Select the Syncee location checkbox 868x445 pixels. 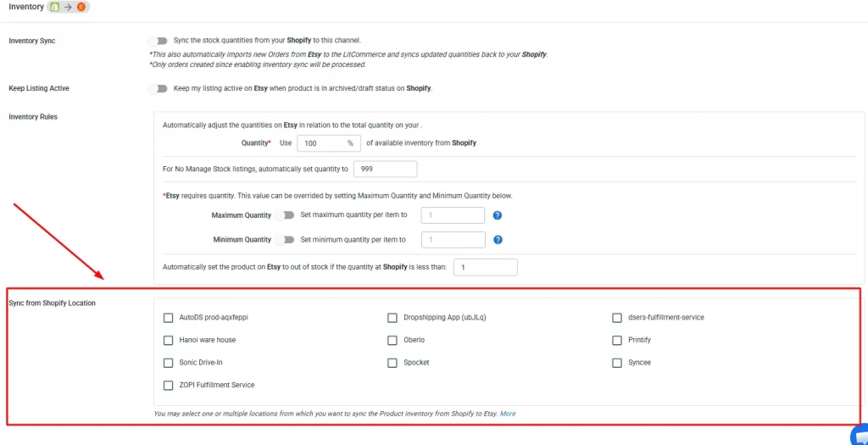click(617, 363)
